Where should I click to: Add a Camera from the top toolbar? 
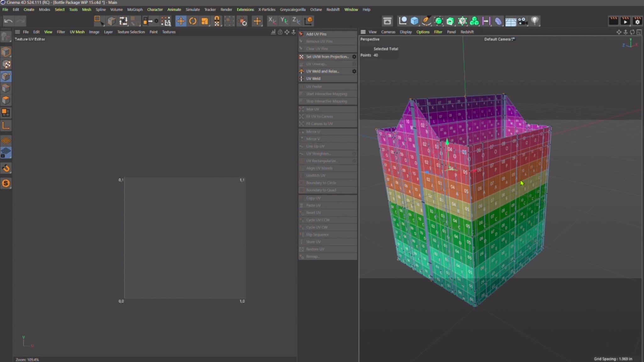(x=522, y=21)
